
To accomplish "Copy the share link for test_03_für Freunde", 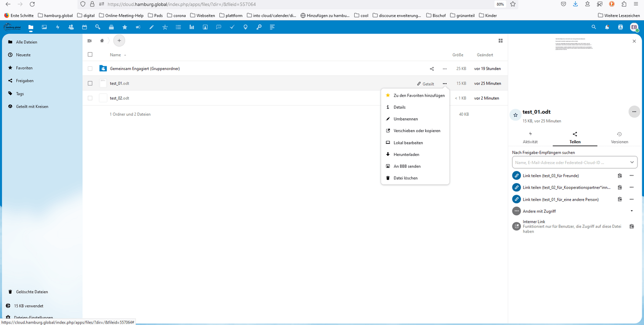I will [620, 176].
